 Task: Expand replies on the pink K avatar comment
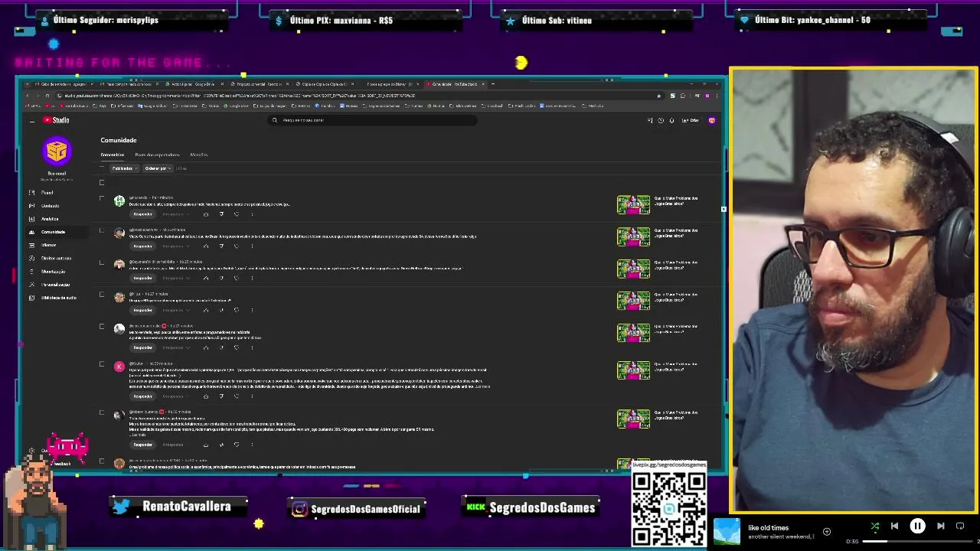(175, 396)
